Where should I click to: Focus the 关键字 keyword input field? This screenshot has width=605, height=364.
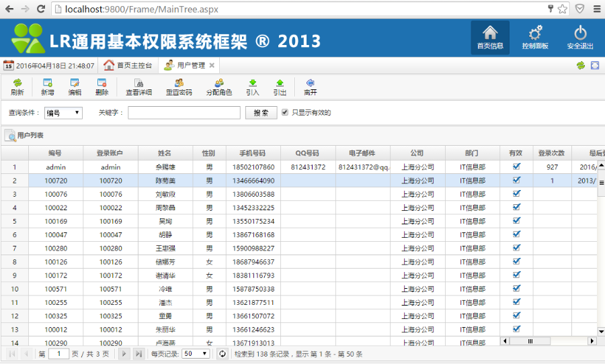184,113
